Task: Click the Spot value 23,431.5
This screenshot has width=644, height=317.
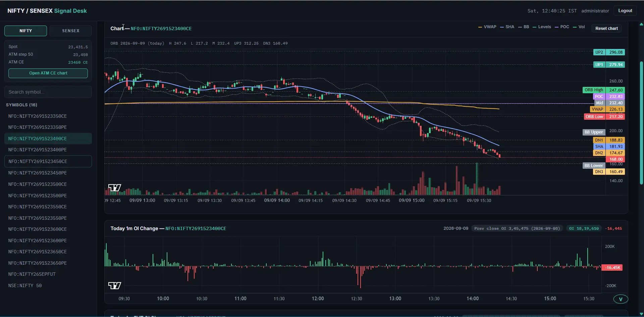Action: pos(78,47)
